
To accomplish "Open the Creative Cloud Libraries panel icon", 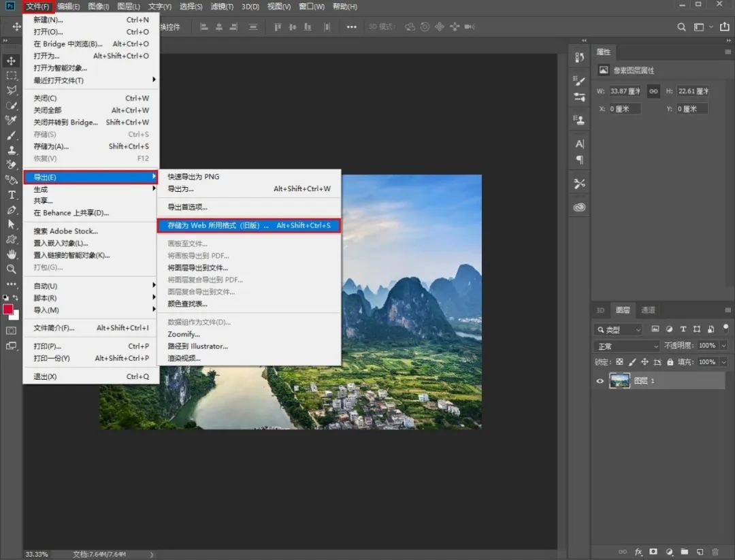I will (579, 207).
